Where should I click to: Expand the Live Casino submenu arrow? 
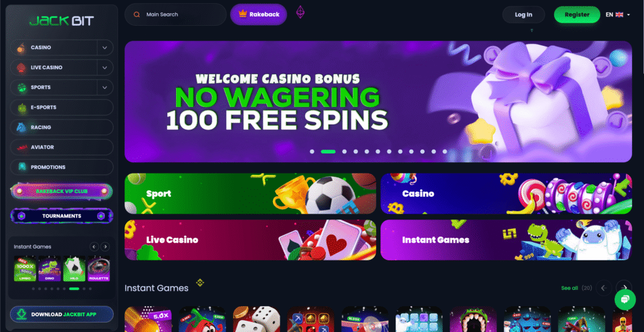105,67
